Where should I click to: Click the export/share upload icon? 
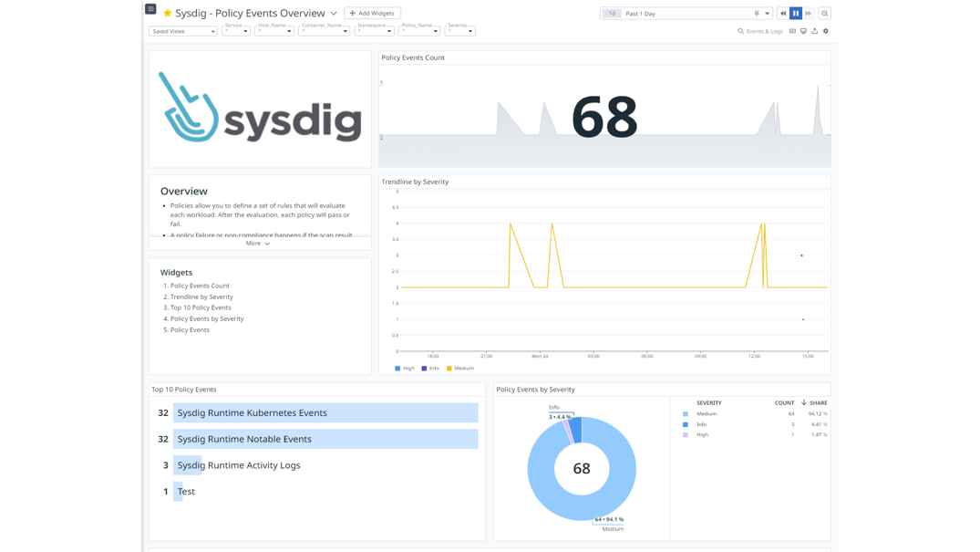click(813, 30)
